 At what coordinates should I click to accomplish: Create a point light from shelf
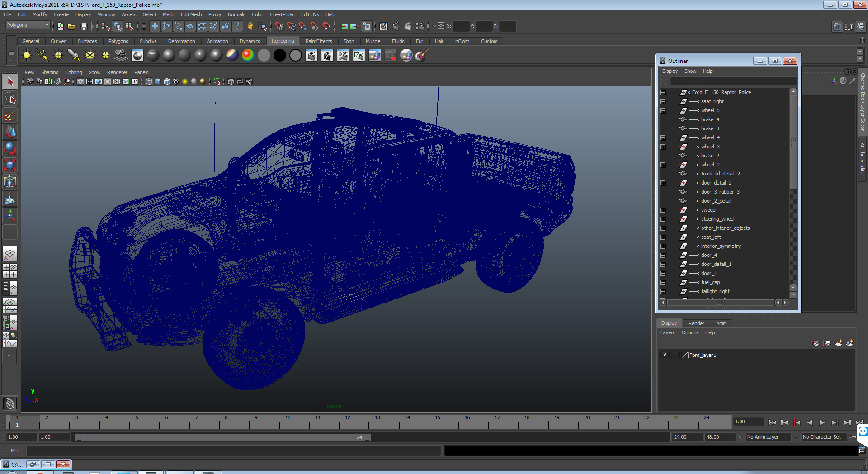pyautogui.click(x=58, y=56)
